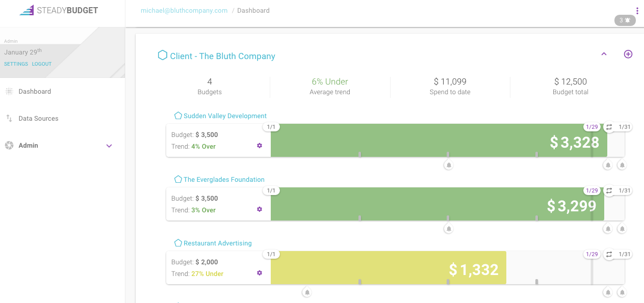Click the 1/1 start marker on Sudden Valley
The height and width of the screenshot is (303, 644).
(x=271, y=127)
